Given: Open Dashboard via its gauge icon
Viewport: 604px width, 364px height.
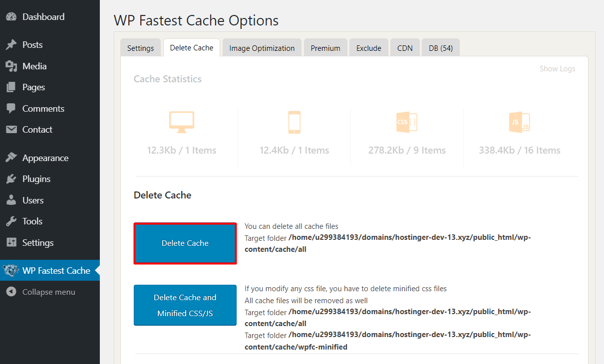Looking at the screenshot, I should (11, 16).
